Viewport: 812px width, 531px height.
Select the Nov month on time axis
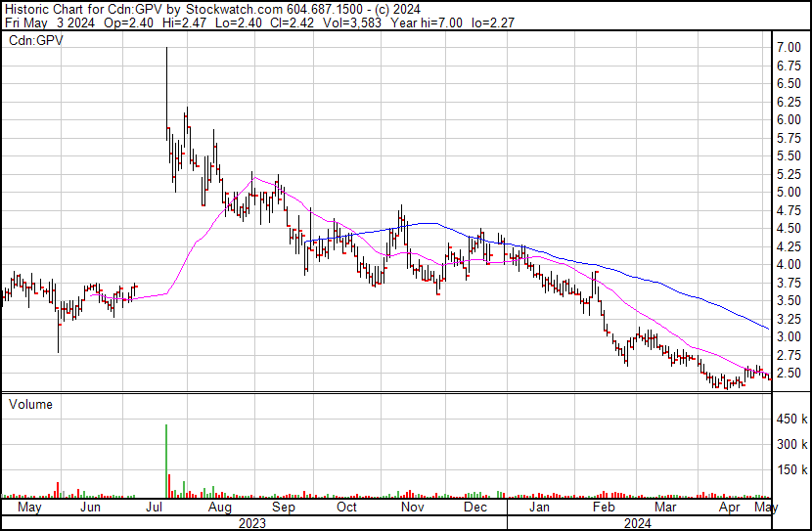tap(412, 507)
